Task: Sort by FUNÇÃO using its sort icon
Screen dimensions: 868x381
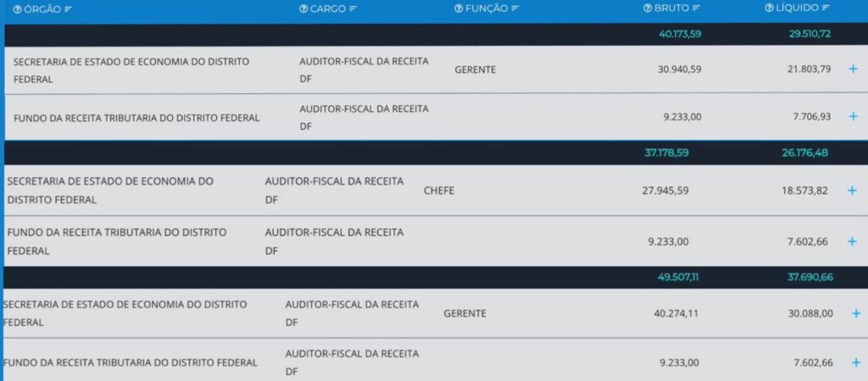Action: 515,8
